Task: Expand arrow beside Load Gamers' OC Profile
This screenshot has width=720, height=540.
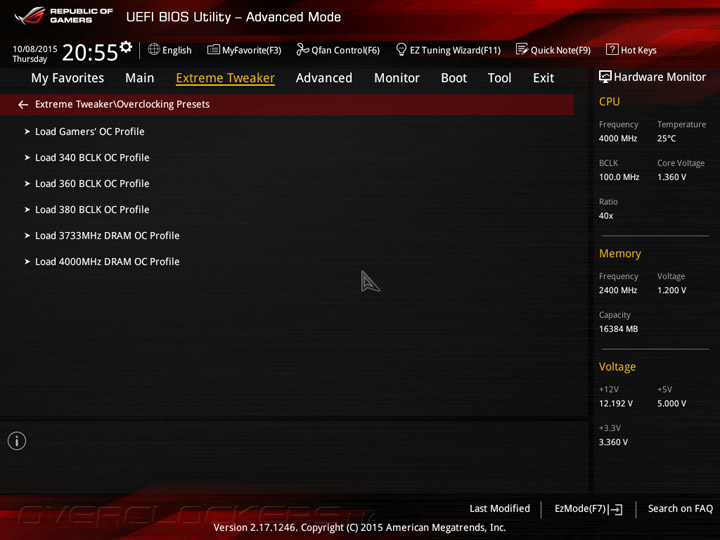Action: pyautogui.click(x=27, y=131)
